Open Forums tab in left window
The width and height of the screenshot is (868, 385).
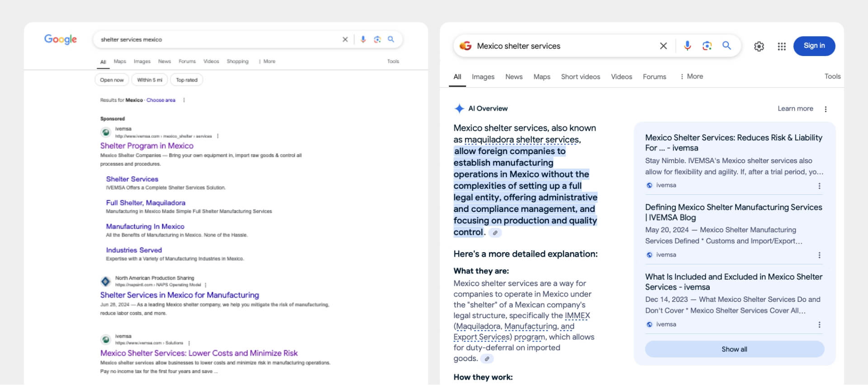point(187,61)
